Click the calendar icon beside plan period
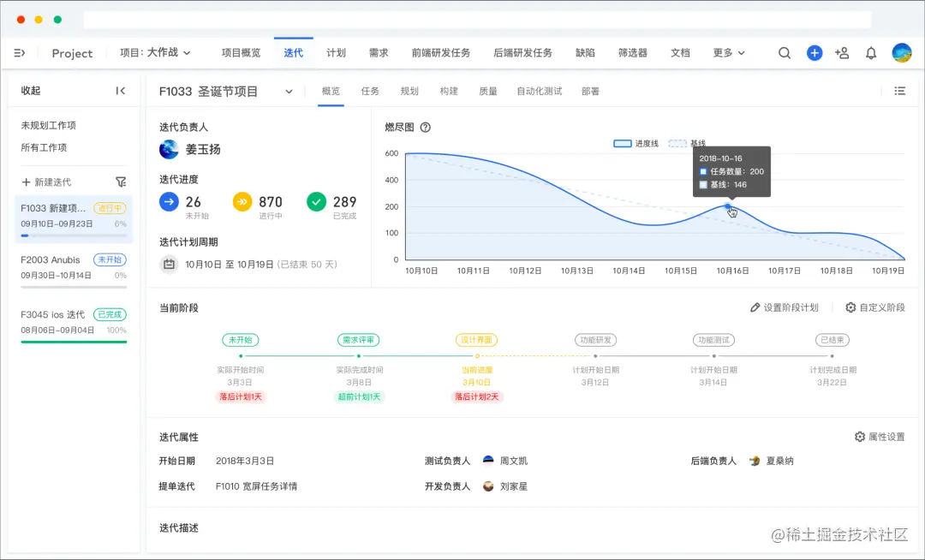This screenshot has height=560, width=925. pyautogui.click(x=169, y=264)
